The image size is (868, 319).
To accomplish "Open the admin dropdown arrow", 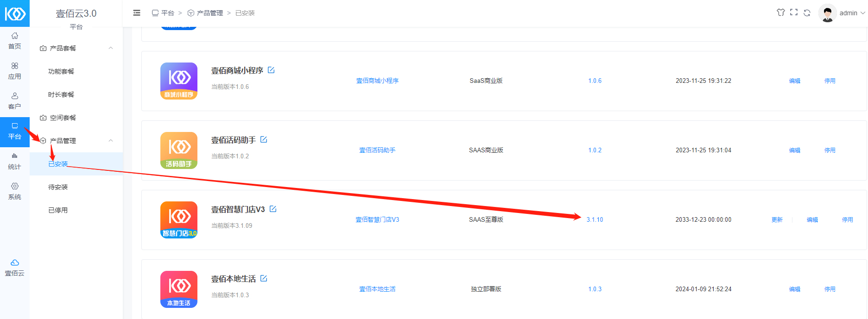I will click(863, 13).
